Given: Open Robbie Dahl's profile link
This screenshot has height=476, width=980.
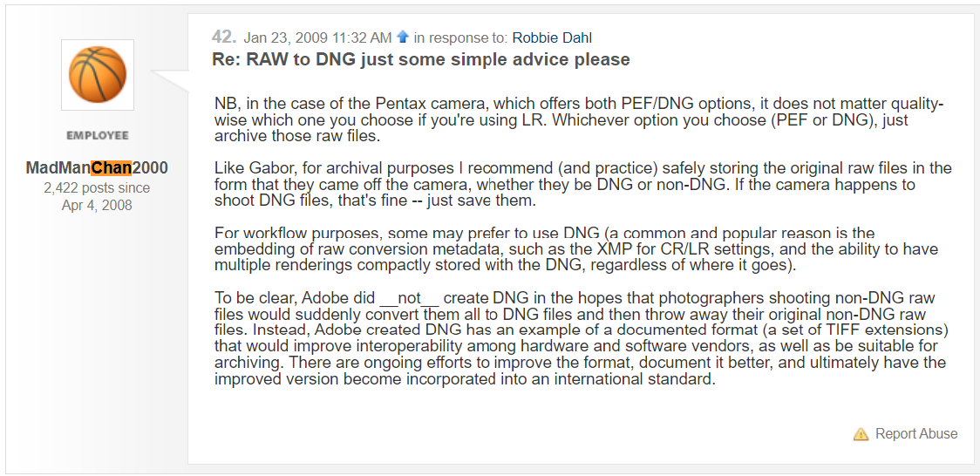Looking at the screenshot, I should click(x=552, y=37).
